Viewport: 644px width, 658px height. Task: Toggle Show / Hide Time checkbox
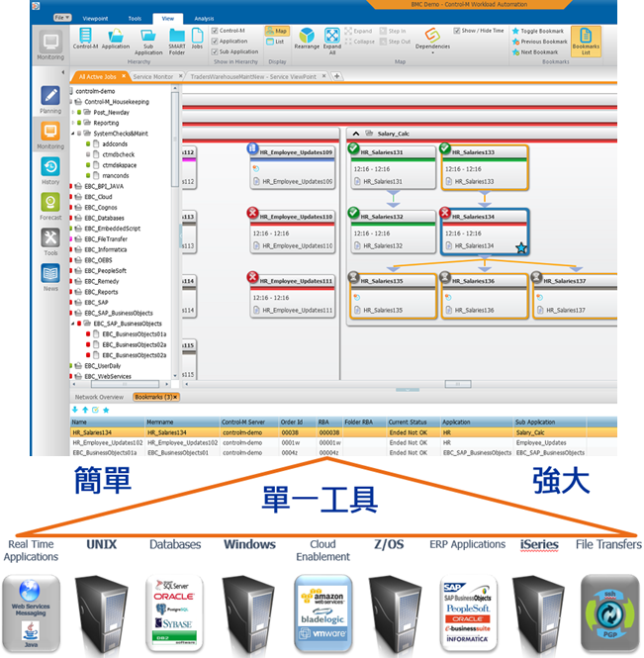456,31
